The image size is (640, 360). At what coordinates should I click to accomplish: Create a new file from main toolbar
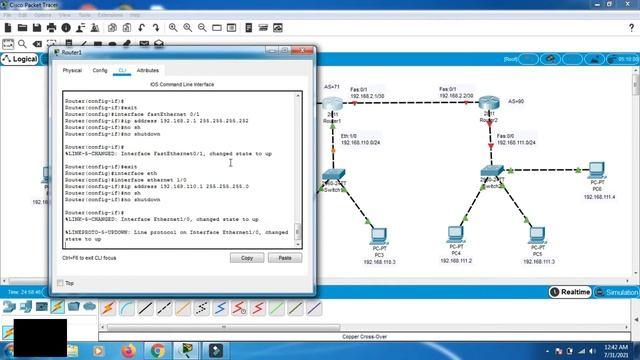(8, 28)
